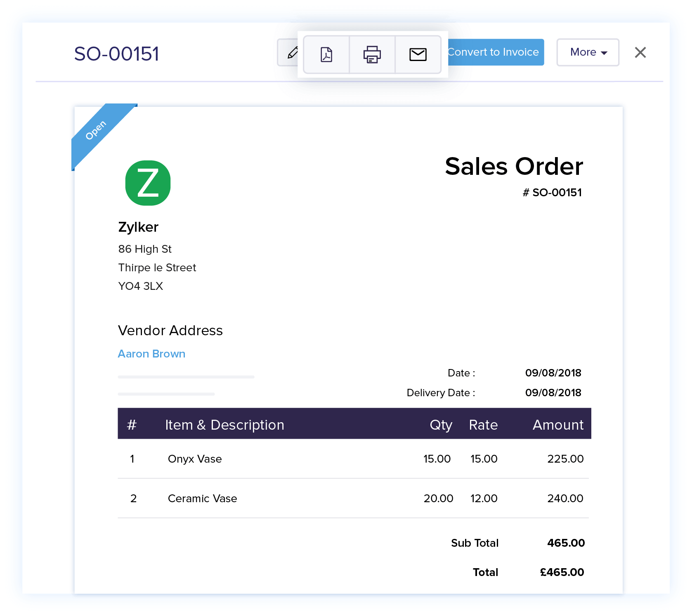Select the Onyx Vase line item
The width and height of the screenshot is (692, 616).
tap(195, 459)
